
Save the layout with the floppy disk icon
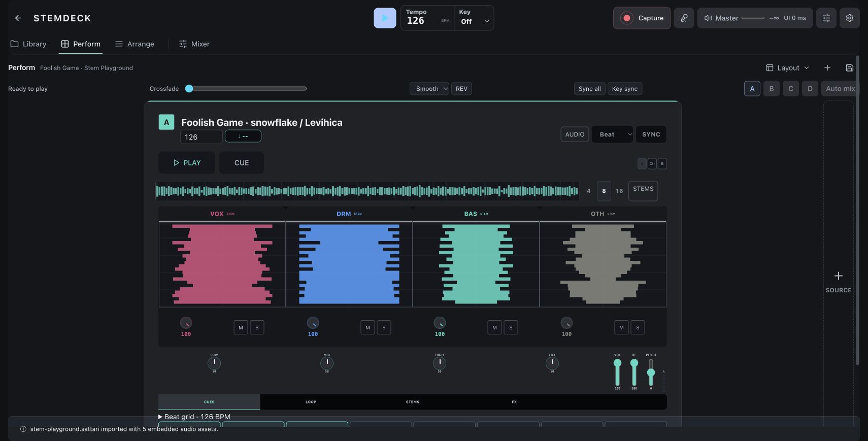click(849, 68)
